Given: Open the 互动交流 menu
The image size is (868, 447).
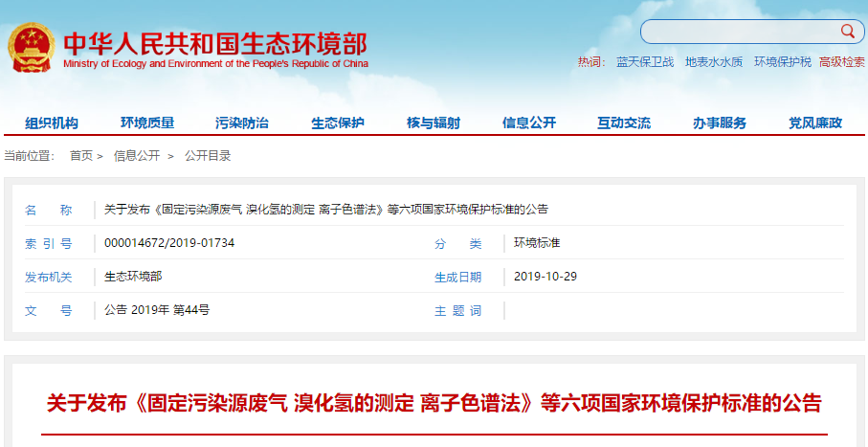Looking at the screenshot, I should click(624, 123).
